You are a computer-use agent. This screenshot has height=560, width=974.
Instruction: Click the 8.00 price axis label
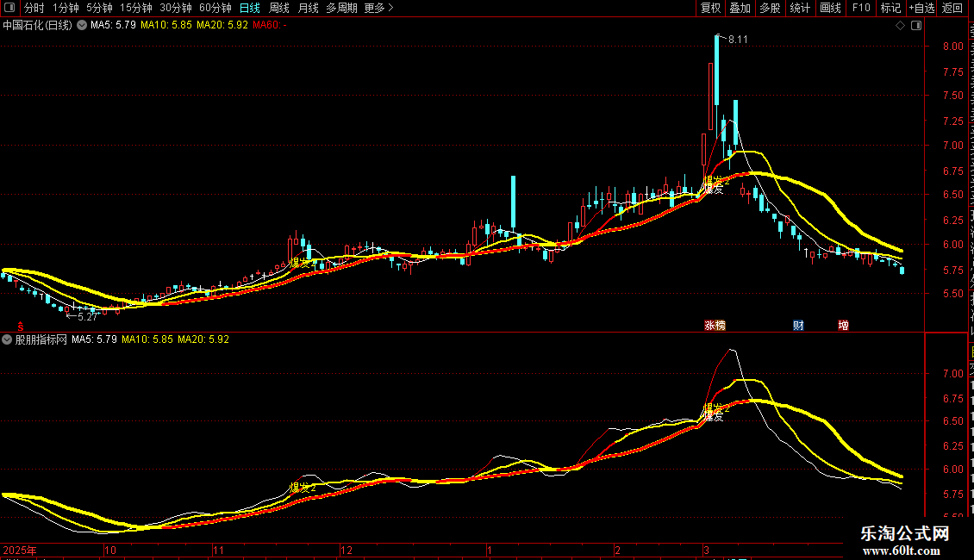coord(952,46)
